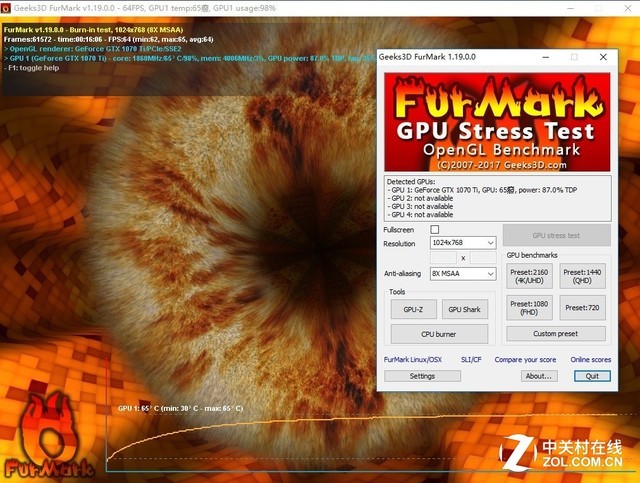The image size is (640, 483).
Task: Minimize the FurMark burn-in test window
Action: point(571,8)
